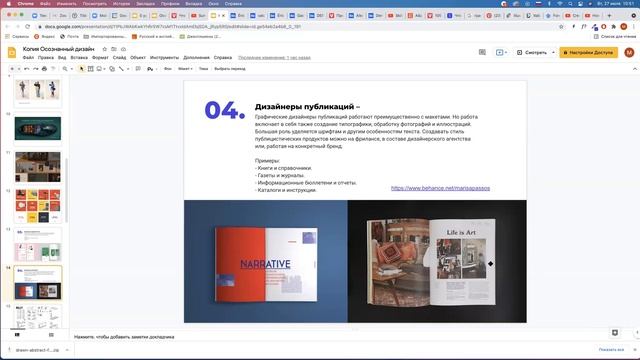Click the present-to-meeting button
The image size is (640, 360).
point(501,52)
